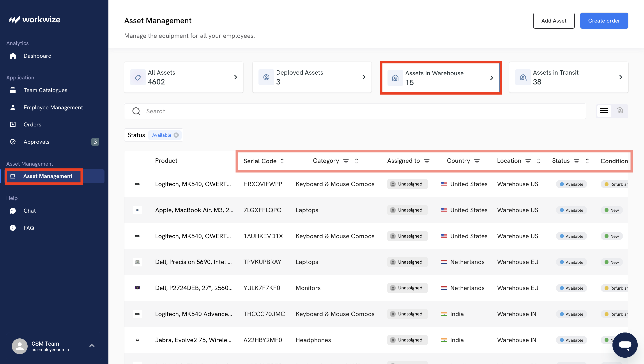Click the Assets in Warehouse building icon
The width and height of the screenshot is (644, 364).
point(395,78)
